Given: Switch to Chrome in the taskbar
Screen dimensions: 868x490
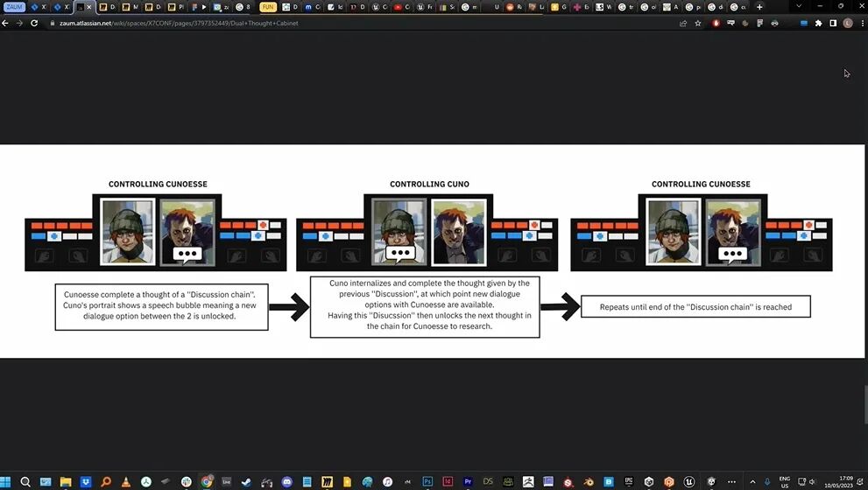Looking at the screenshot, I should pyautogui.click(x=207, y=482).
